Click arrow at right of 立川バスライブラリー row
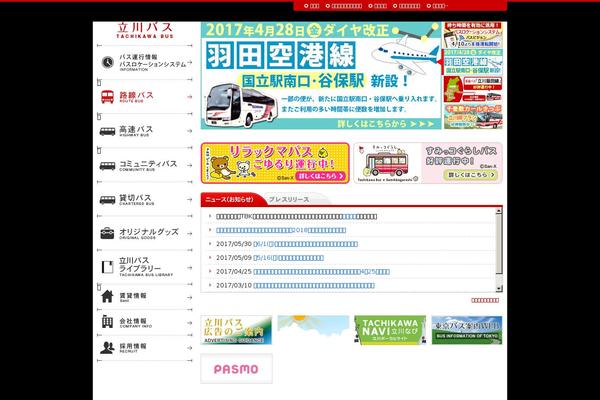 [x=189, y=268]
